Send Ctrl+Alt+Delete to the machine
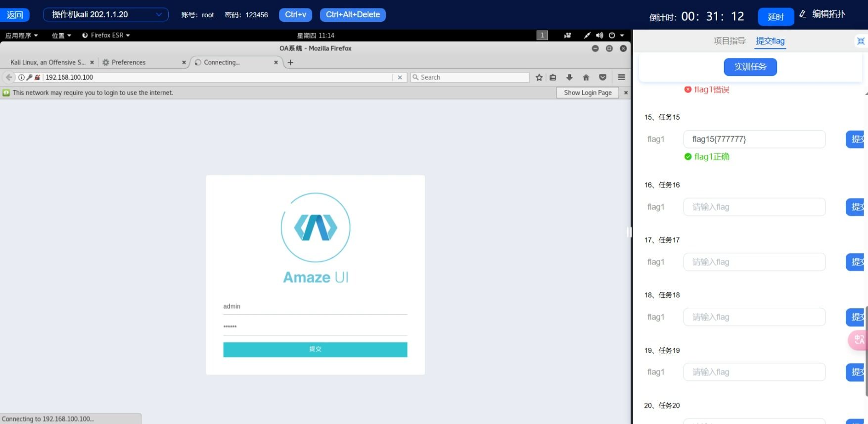 pos(353,15)
